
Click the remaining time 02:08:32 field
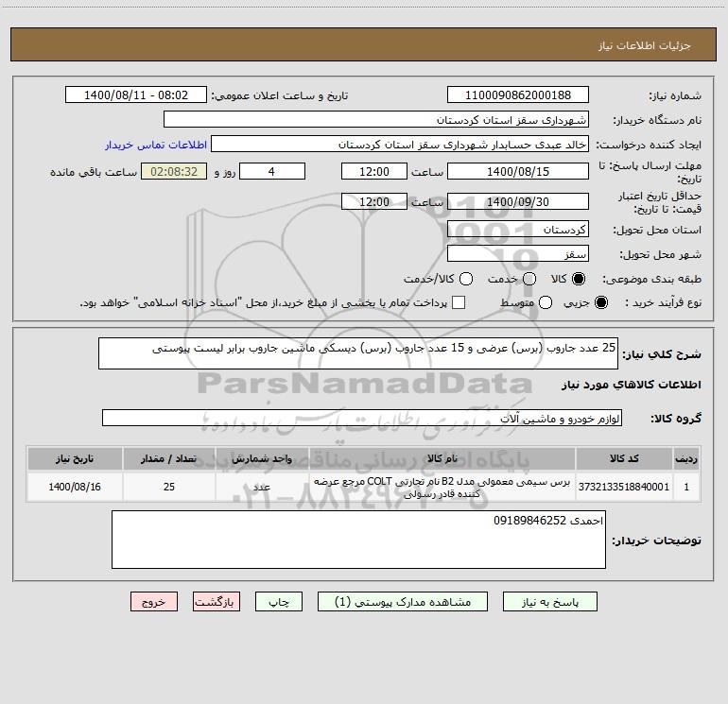(174, 171)
